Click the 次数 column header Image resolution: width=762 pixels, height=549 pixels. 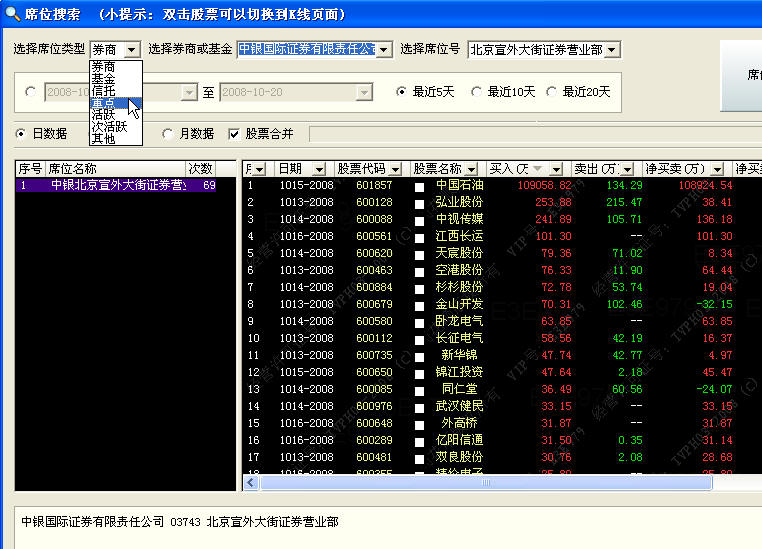[201, 168]
